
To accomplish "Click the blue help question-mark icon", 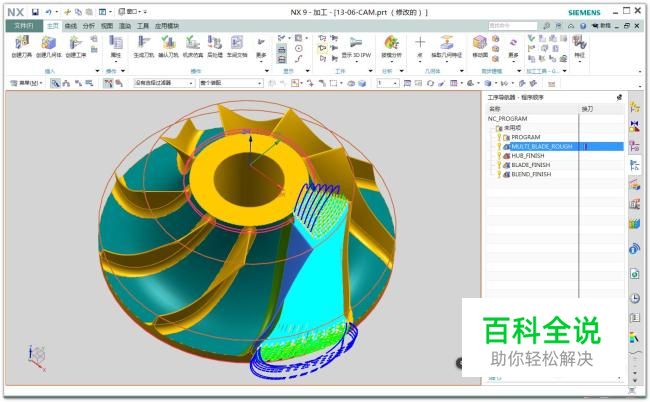I will coord(583,26).
